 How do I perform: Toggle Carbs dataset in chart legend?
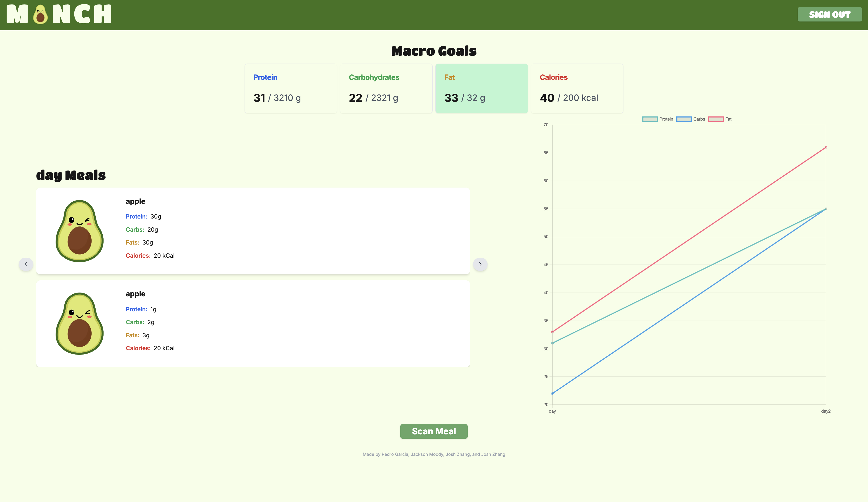click(x=699, y=119)
